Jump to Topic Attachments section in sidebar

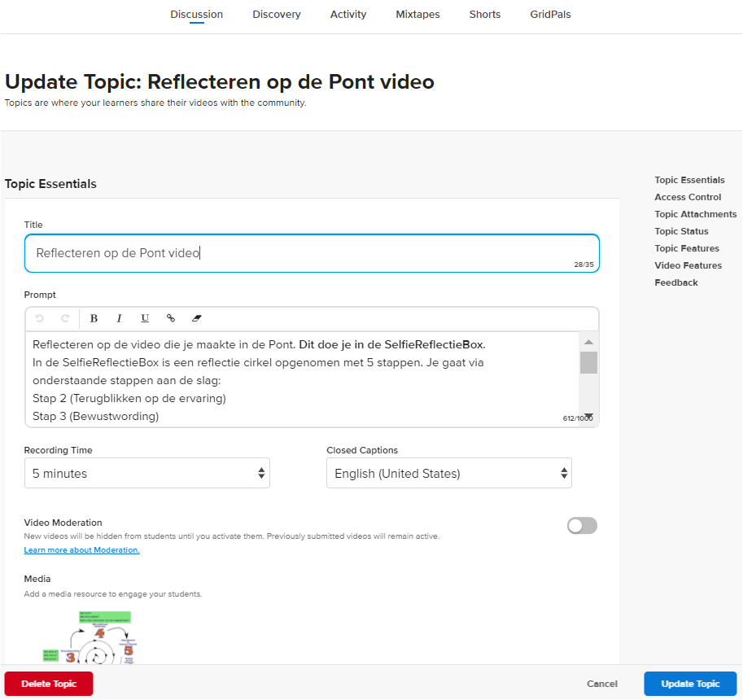(695, 214)
